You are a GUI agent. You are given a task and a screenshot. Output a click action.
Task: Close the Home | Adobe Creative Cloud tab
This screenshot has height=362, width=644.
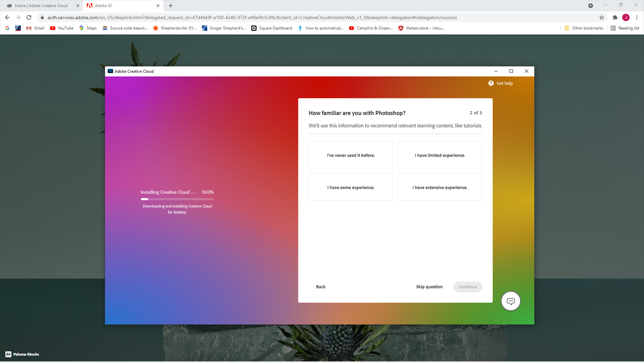(x=77, y=6)
